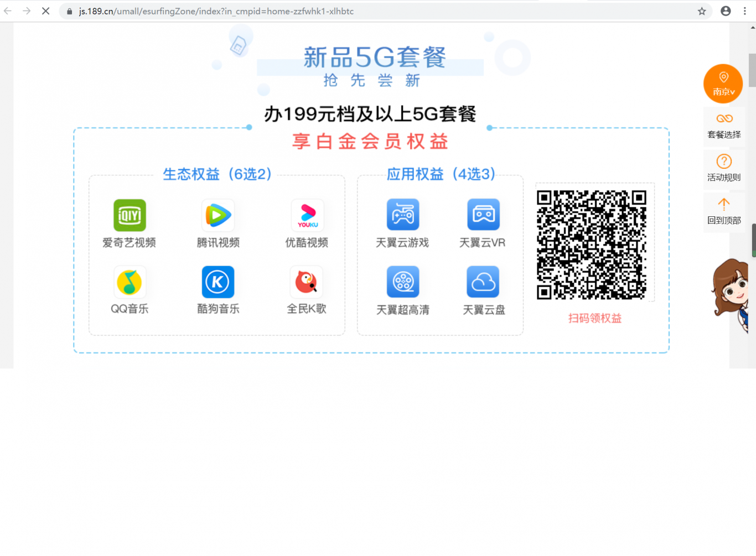Click the 天翼云VR label
The height and width of the screenshot is (556, 756).
pos(483,242)
